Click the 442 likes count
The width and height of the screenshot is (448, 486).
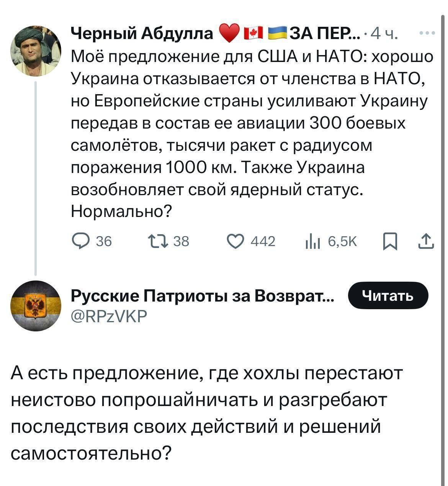(x=263, y=241)
